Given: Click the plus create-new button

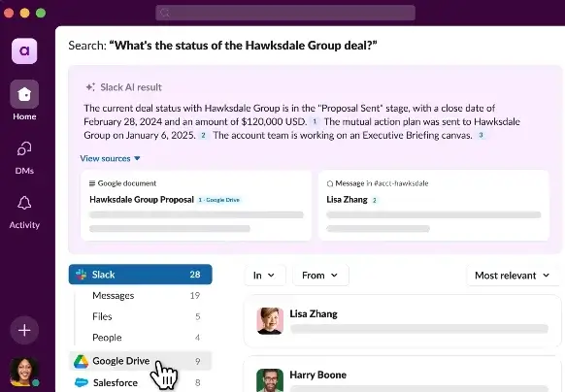Looking at the screenshot, I should (24, 330).
